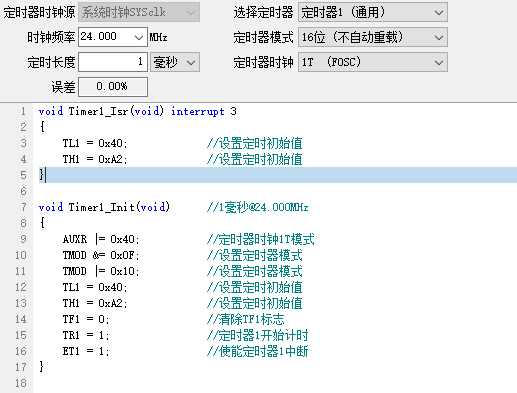Click the 定时器时钟源 label
This screenshot has width=517, height=393.
point(39,13)
